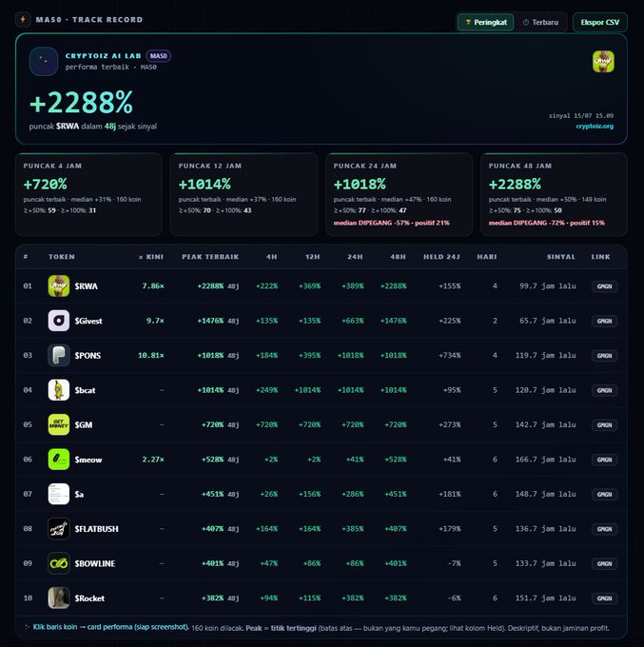Click the $Rocket token icon

pos(59,598)
